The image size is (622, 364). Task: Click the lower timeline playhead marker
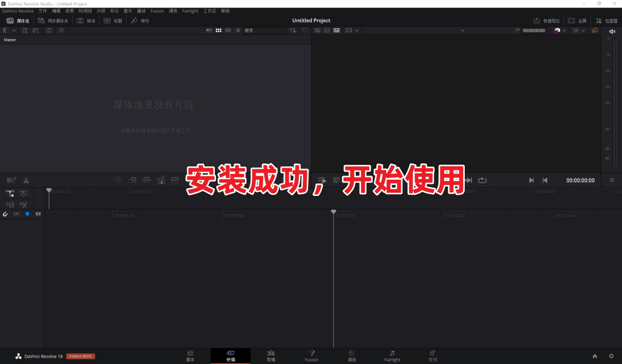[x=333, y=212]
